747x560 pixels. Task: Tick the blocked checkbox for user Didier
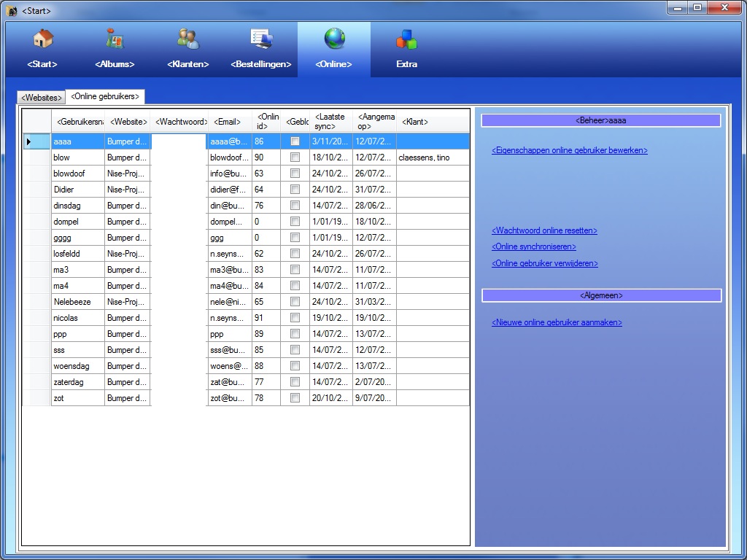[295, 190]
